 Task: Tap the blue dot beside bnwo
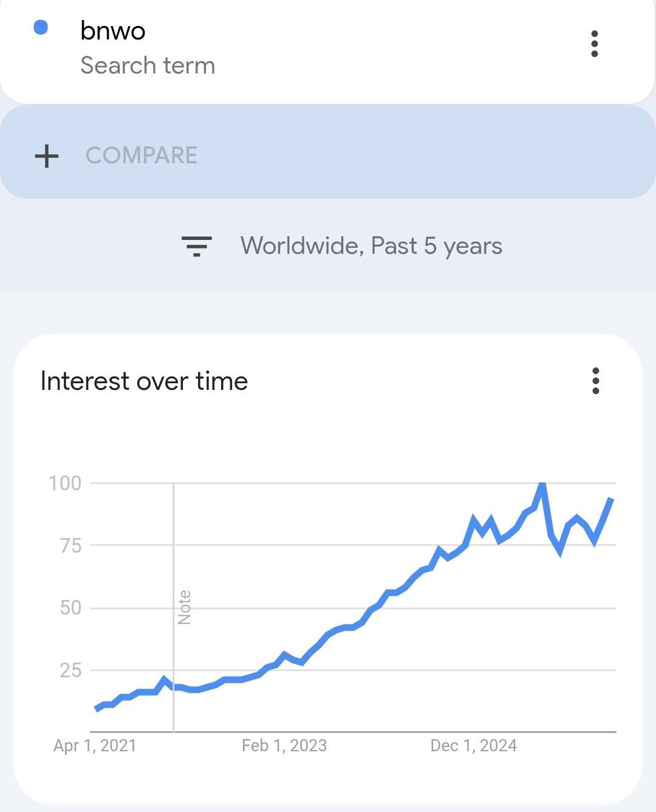(x=41, y=27)
